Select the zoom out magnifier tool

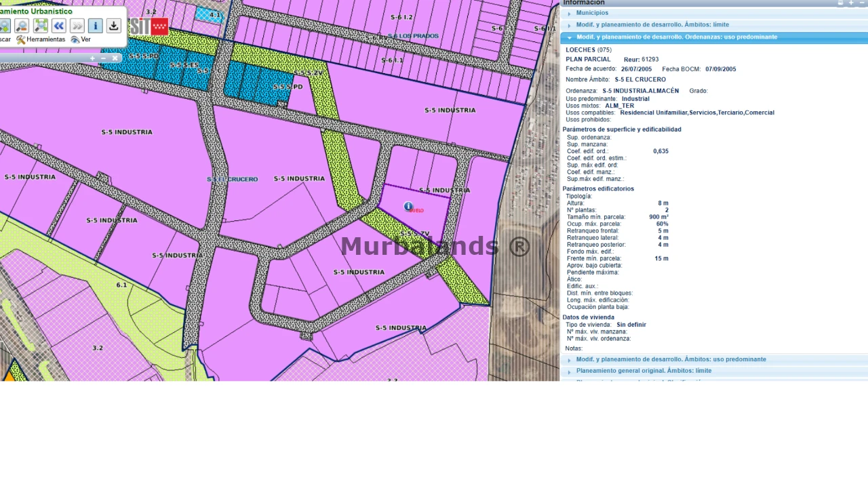click(22, 26)
